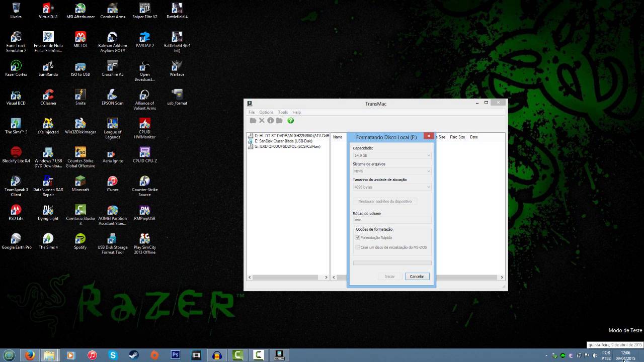The image size is (644, 362).
Task: Open Photoshop from the taskbar
Action: click(x=176, y=355)
